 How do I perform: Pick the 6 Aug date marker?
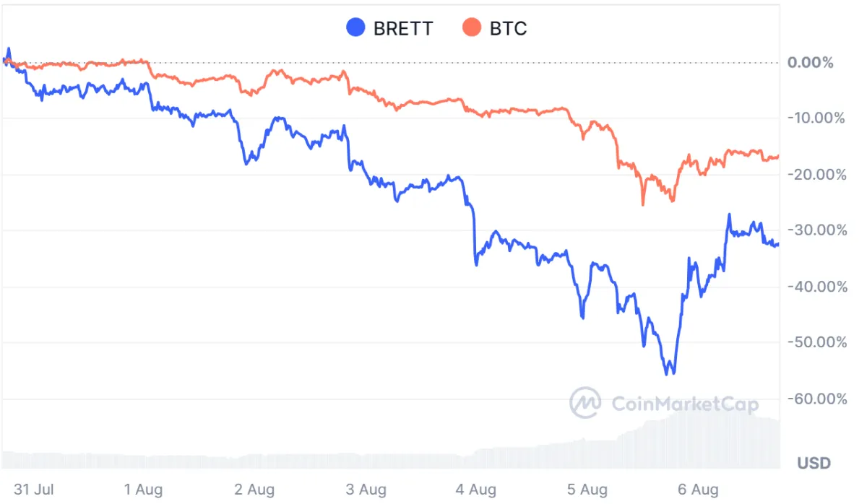click(698, 490)
